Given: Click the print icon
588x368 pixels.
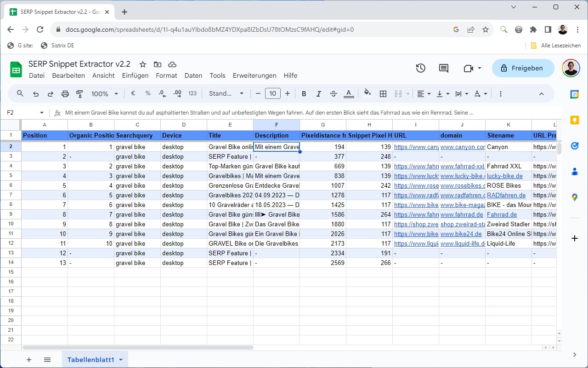Looking at the screenshot, I should 65,93.
